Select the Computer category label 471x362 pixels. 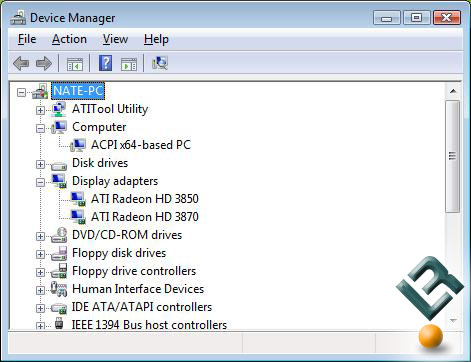click(99, 127)
